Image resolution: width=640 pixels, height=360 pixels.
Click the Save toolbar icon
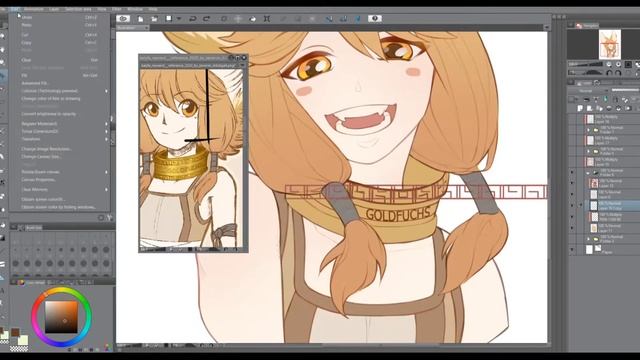pos(169,19)
